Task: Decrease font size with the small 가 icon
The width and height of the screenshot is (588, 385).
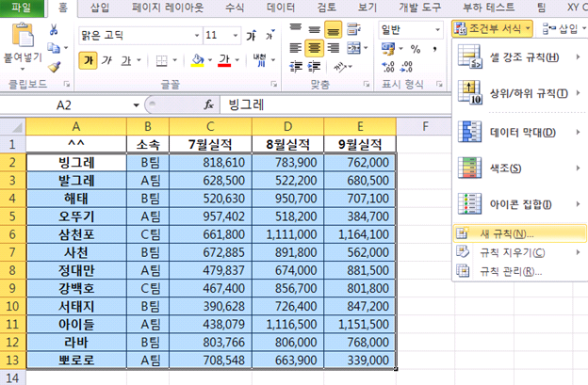Action: (270, 36)
